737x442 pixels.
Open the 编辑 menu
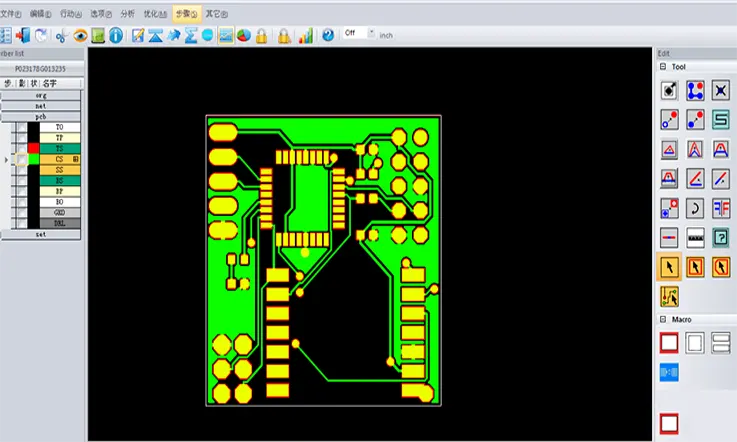(x=40, y=14)
